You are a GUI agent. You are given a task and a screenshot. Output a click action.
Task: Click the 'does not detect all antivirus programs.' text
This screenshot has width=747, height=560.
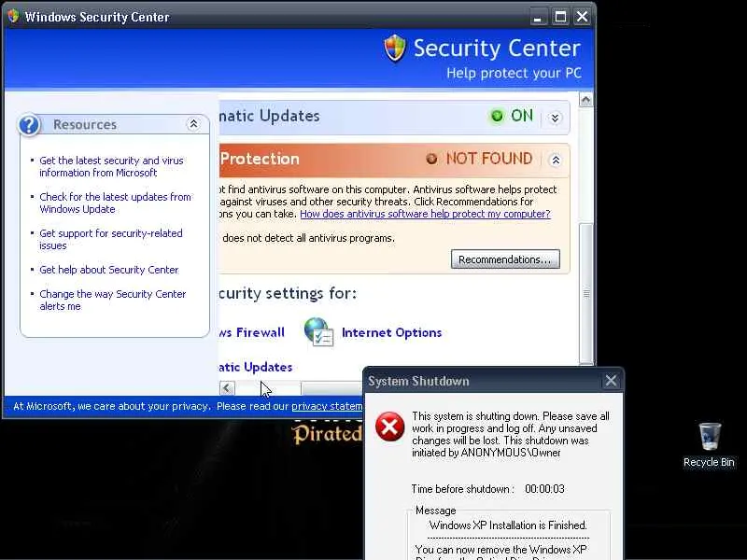tap(309, 238)
